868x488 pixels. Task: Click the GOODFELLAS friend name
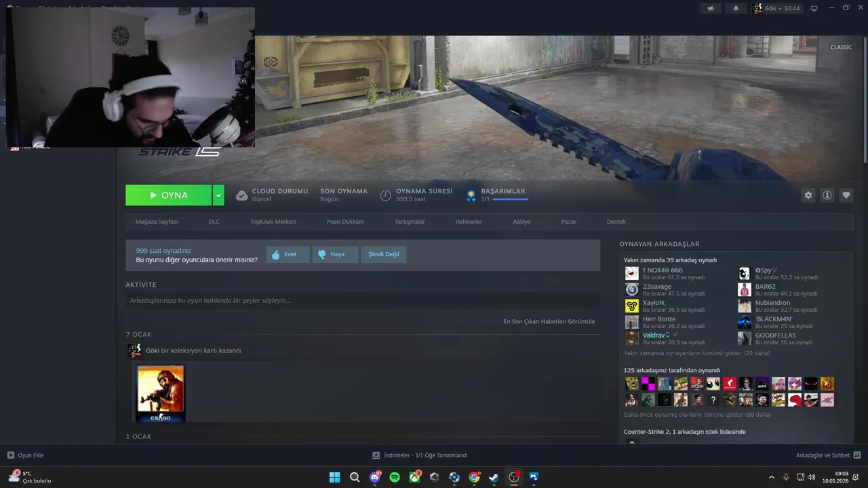pyautogui.click(x=776, y=335)
